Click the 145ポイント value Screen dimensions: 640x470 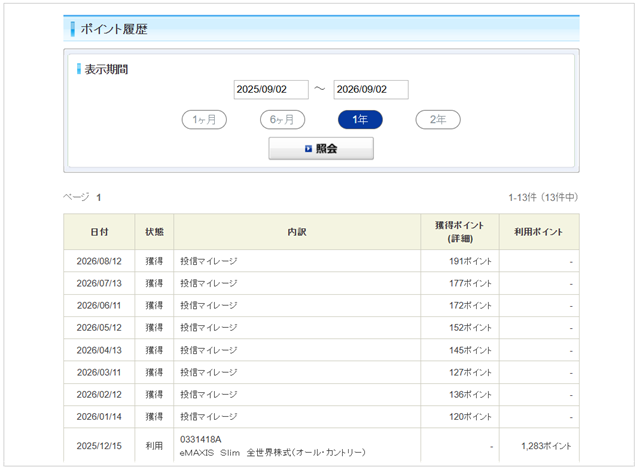[470, 350]
